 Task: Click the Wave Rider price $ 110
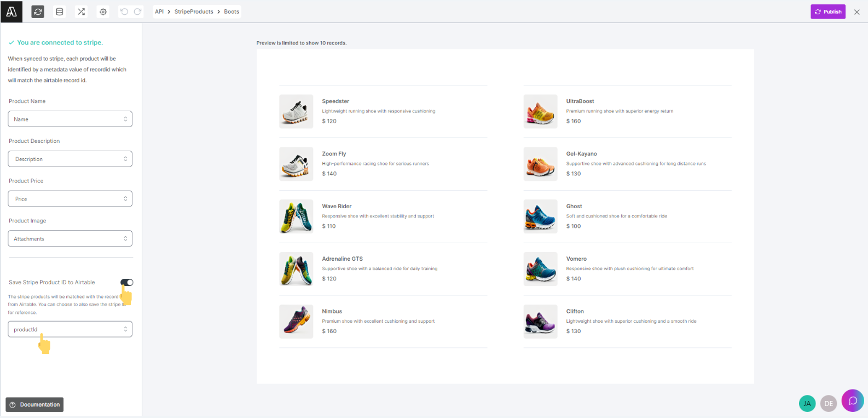tap(328, 226)
